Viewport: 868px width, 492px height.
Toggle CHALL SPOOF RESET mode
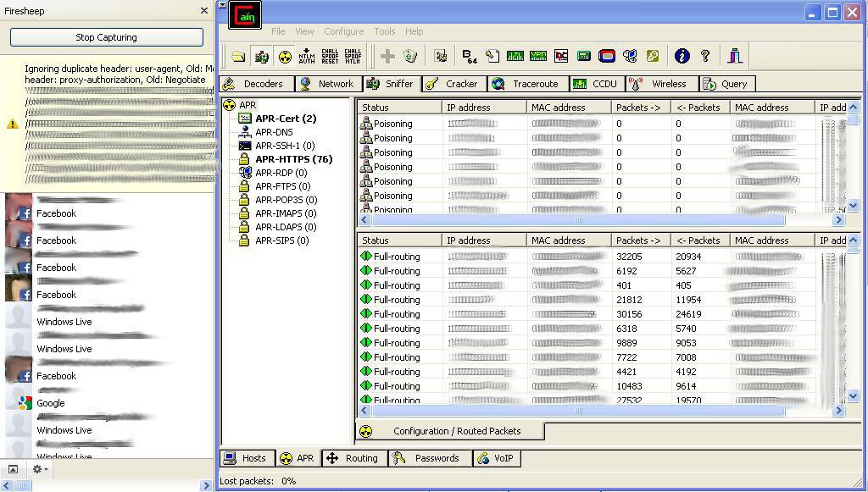(x=331, y=55)
